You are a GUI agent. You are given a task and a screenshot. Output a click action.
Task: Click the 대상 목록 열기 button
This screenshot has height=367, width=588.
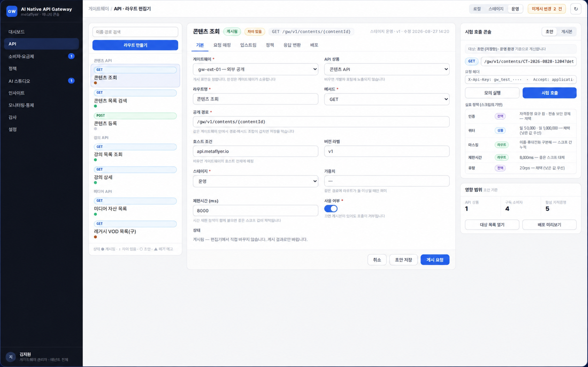pyautogui.click(x=492, y=225)
